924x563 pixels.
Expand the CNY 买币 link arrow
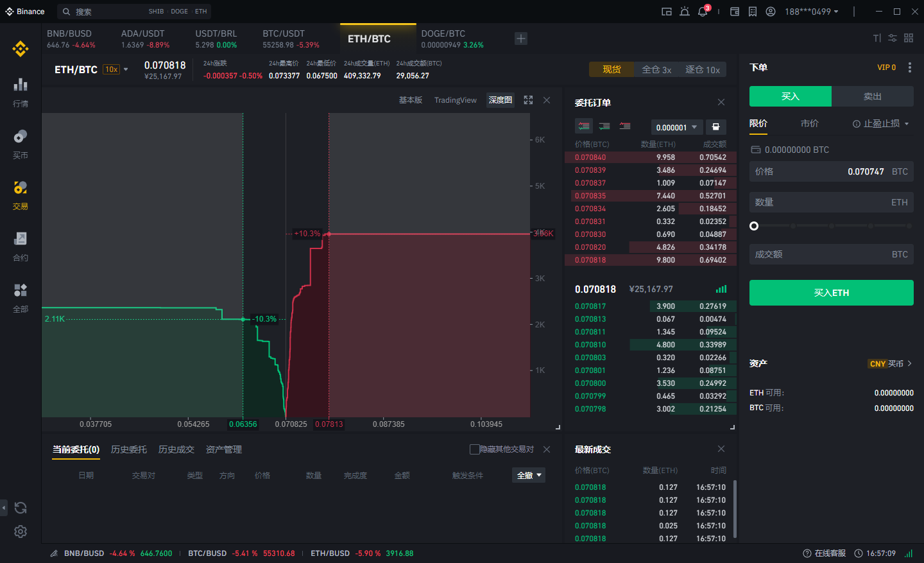click(x=909, y=363)
